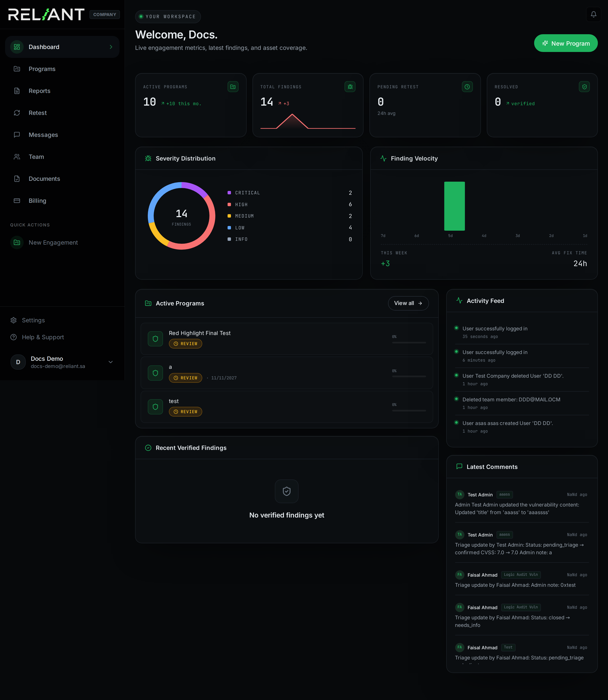This screenshot has height=700, width=608.
Task: Click date 11/11/2027 on program 'a'
Action: coord(224,378)
